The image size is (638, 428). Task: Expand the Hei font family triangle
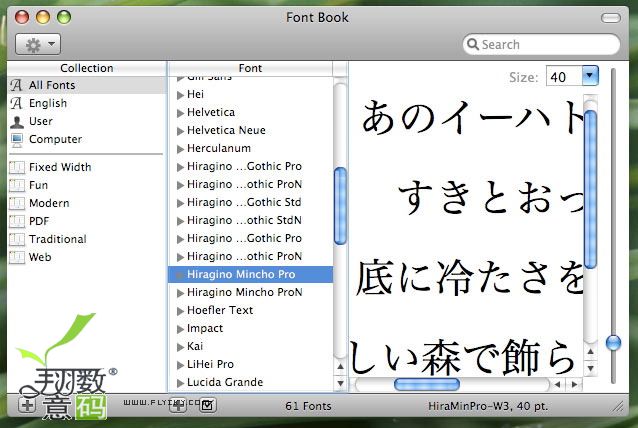pos(180,95)
